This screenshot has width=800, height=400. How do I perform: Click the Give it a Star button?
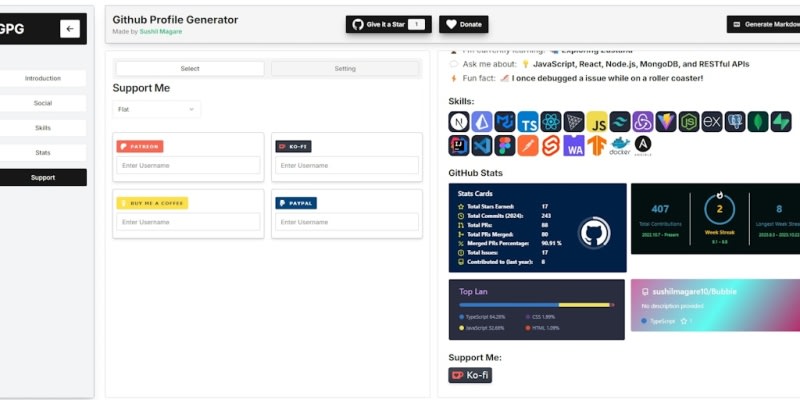[x=388, y=24]
